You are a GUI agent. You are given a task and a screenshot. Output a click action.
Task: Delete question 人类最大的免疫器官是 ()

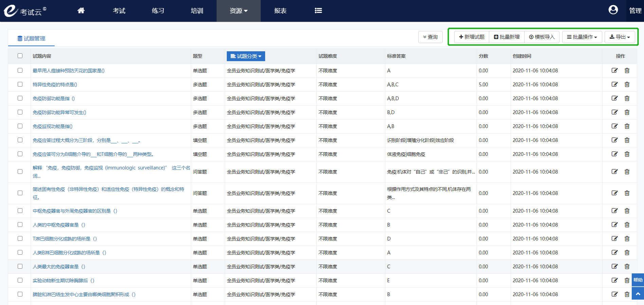click(x=627, y=266)
